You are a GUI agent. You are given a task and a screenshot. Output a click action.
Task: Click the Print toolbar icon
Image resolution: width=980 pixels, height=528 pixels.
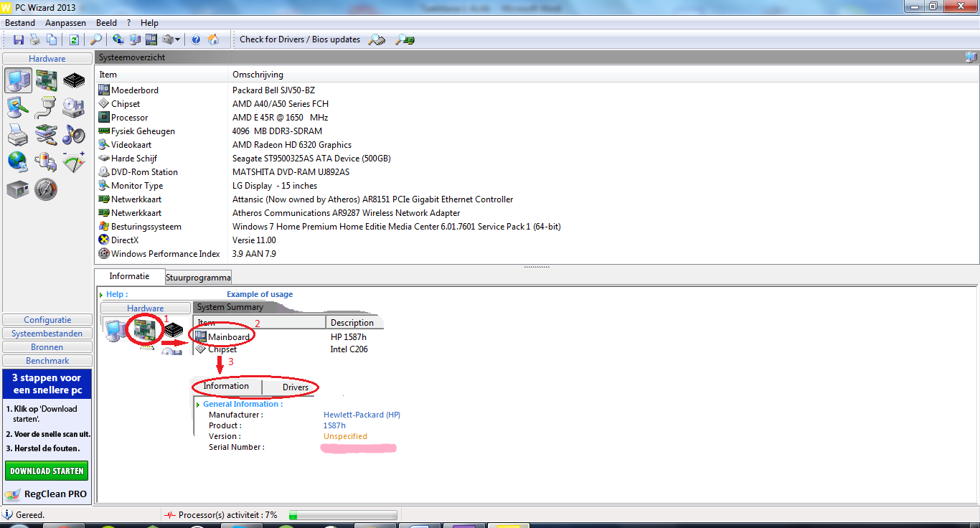pos(35,39)
